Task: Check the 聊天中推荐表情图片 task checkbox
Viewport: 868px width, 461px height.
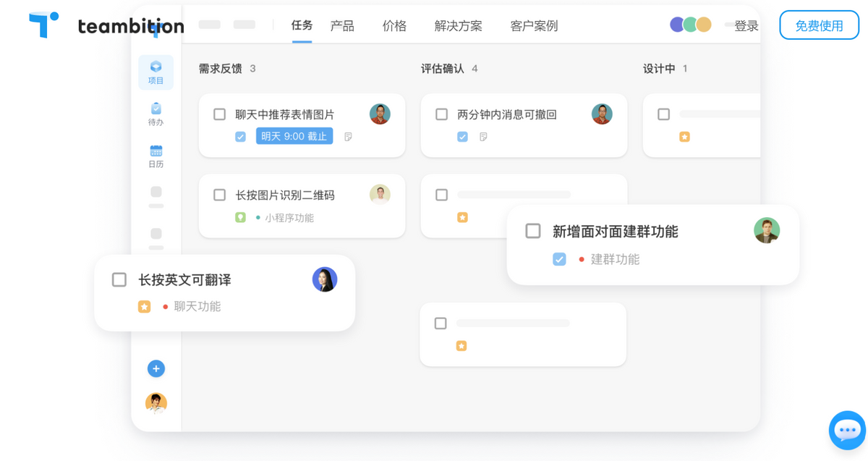Action: (220, 114)
